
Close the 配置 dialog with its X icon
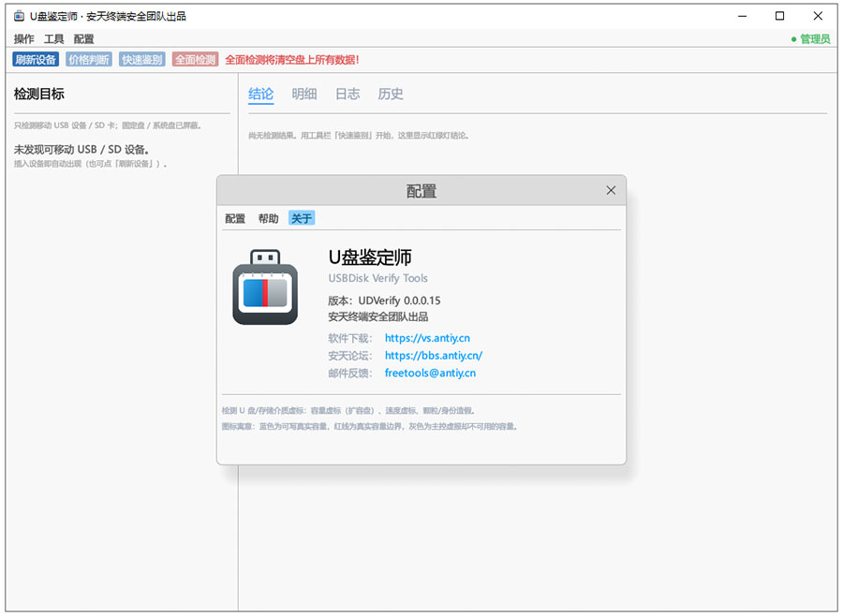611,190
